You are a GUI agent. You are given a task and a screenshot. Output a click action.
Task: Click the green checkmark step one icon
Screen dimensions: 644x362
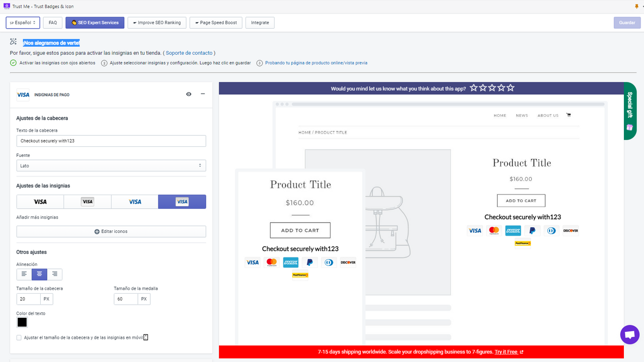13,63
